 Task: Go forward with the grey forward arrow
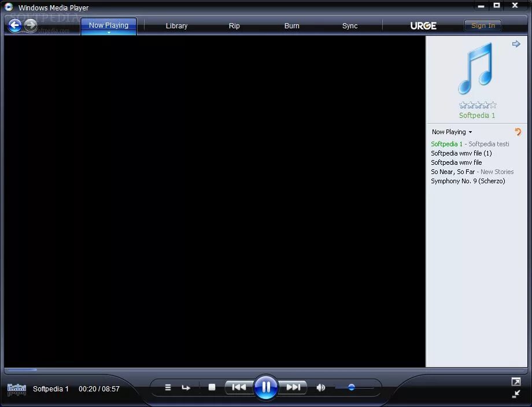(31, 25)
